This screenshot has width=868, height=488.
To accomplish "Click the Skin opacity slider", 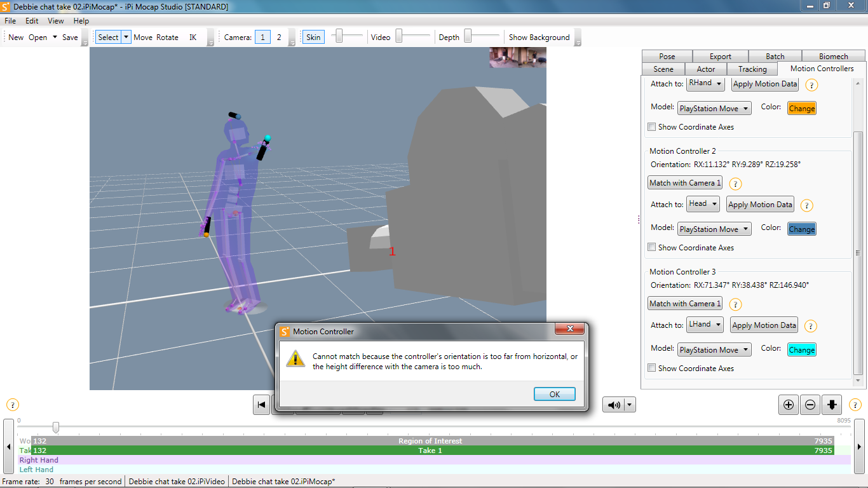I will [348, 37].
